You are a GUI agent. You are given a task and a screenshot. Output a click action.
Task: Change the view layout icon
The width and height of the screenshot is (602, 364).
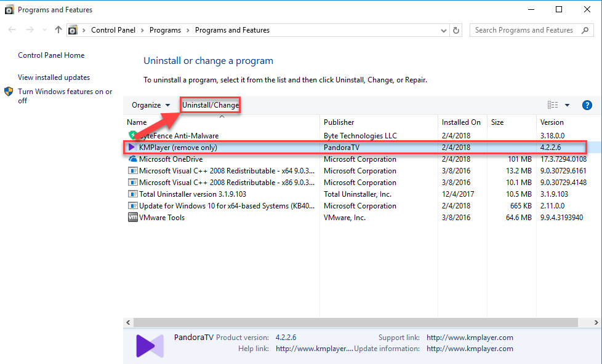(553, 105)
